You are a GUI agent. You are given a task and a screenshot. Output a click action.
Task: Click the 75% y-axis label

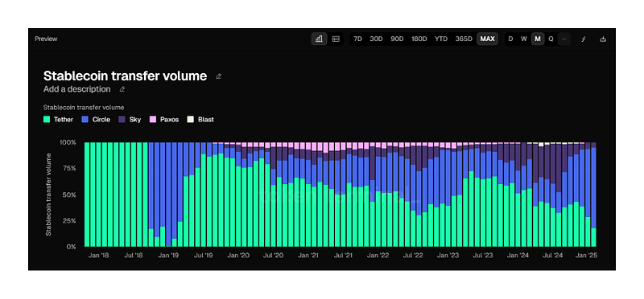(69, 169)
